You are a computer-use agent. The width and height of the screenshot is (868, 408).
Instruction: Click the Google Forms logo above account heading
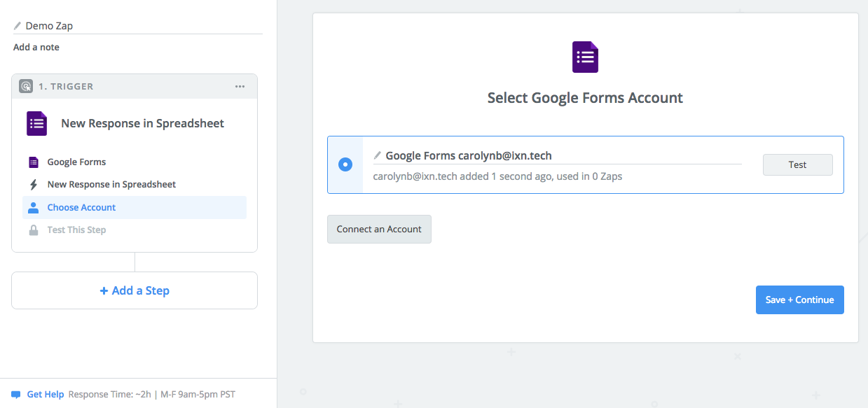[x=586, y=57]
